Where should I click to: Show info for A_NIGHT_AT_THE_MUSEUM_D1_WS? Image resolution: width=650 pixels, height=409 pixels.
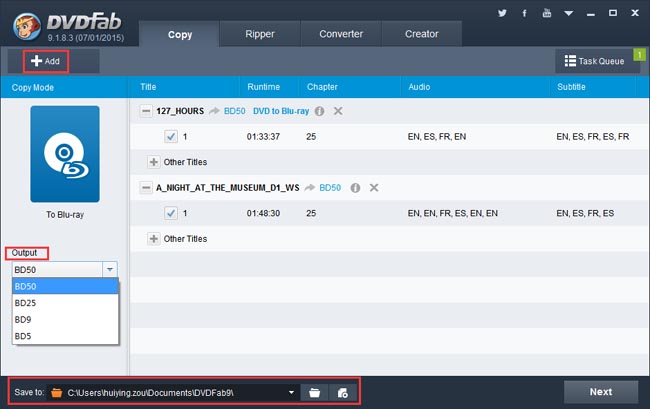(355, 188)
